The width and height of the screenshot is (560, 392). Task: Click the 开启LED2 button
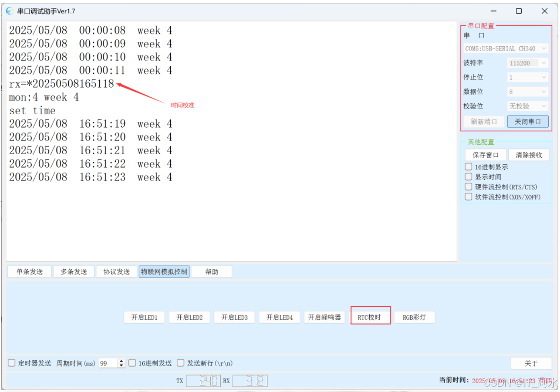coord(189,317)
